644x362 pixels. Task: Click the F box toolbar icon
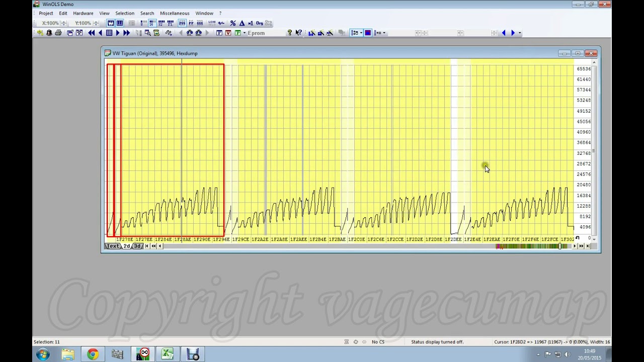[x=219, y=33]
